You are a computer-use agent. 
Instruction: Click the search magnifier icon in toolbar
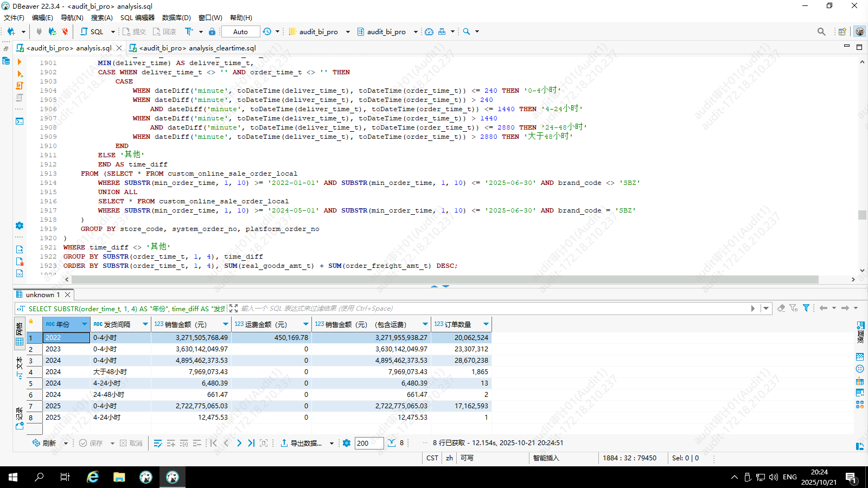467,31
